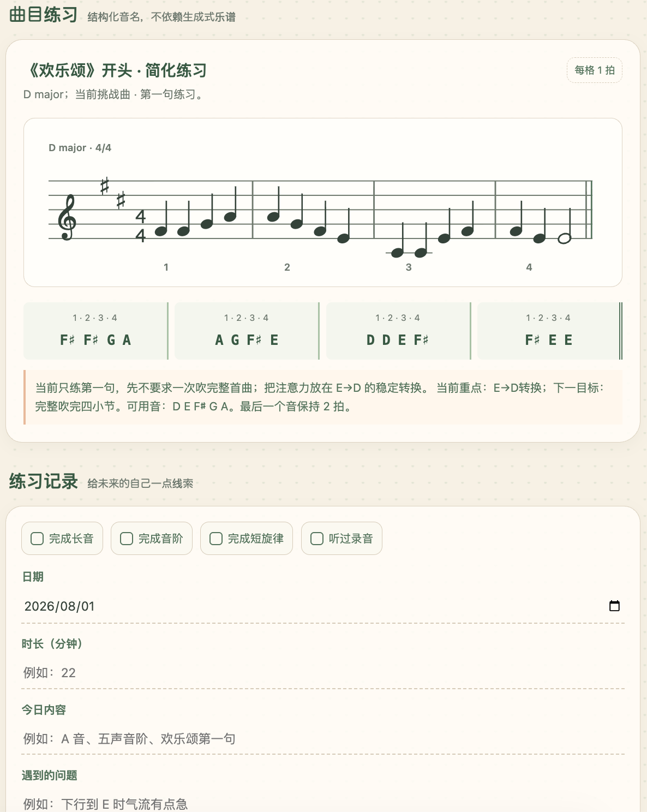Viewport: 647px width, 812px height.
Task: Focus the 日期 date field
Action: click(x=323, y=606)
